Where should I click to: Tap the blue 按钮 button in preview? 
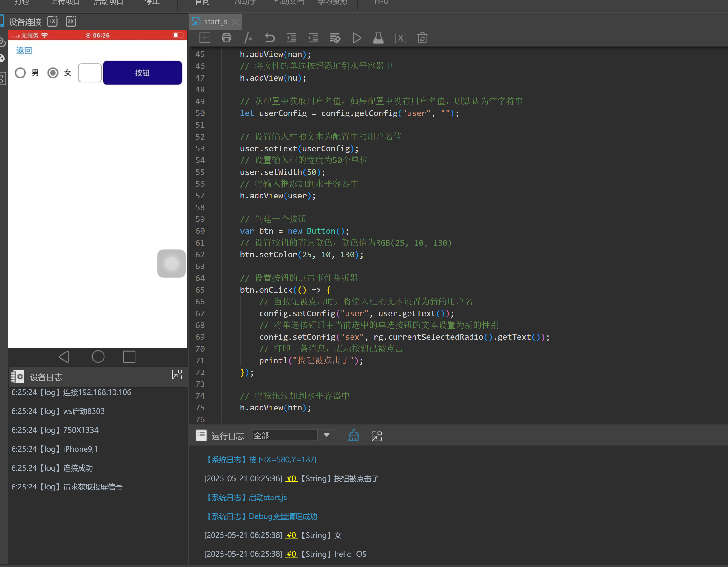pyautogui.click(x=142, y=73)
